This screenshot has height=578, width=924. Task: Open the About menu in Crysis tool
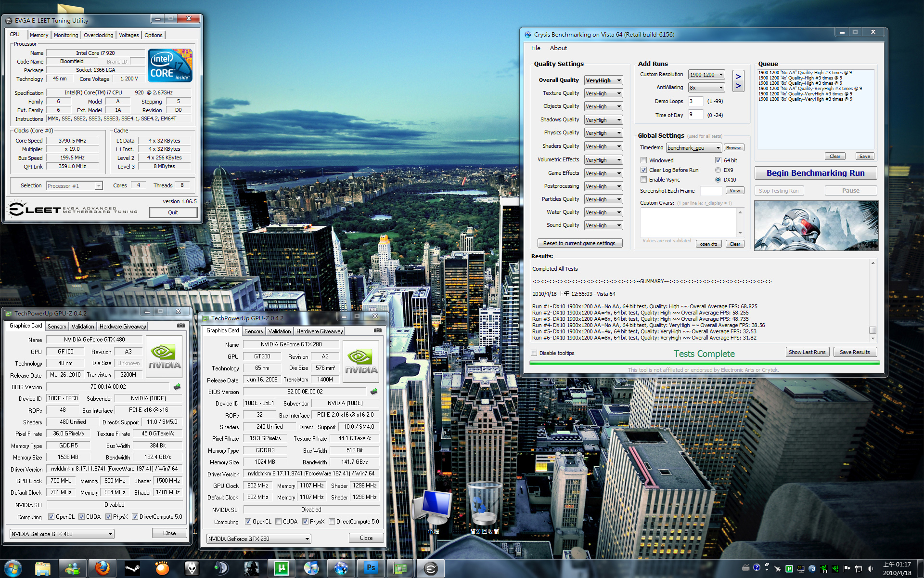558,48
